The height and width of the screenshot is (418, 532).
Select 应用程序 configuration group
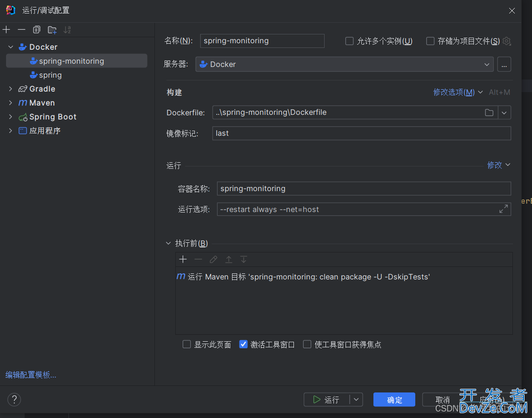pos(45,131)
